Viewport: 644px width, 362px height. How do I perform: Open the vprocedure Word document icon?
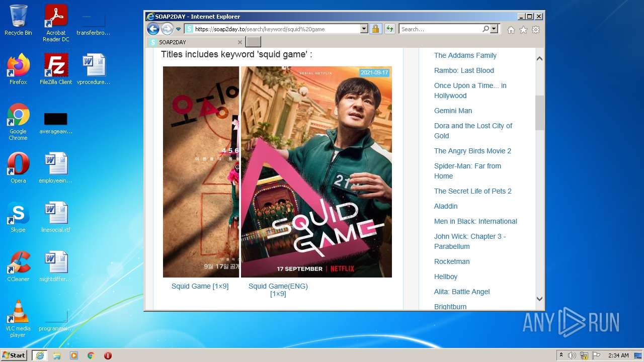click(94, 69)
